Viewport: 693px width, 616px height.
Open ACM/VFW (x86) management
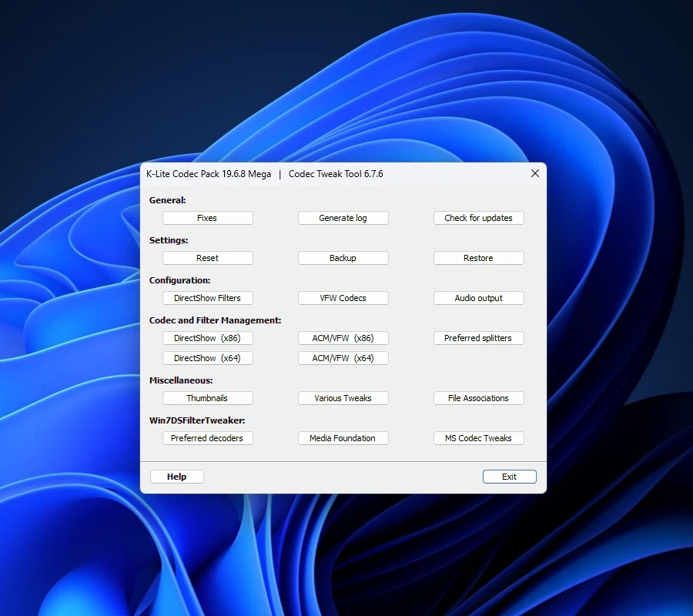coord(343,338)
